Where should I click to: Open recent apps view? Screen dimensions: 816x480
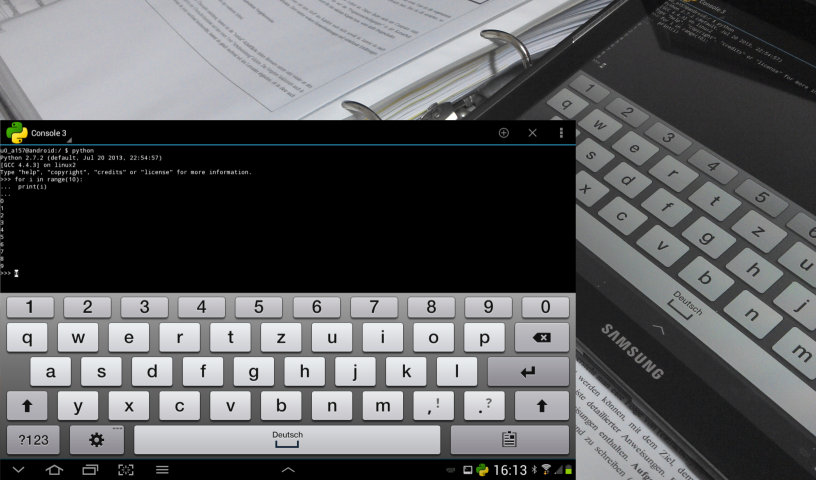tap(90, 470)
